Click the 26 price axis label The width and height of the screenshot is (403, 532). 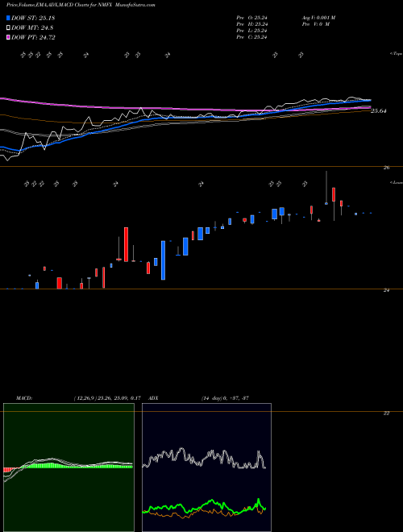[387, 168]
